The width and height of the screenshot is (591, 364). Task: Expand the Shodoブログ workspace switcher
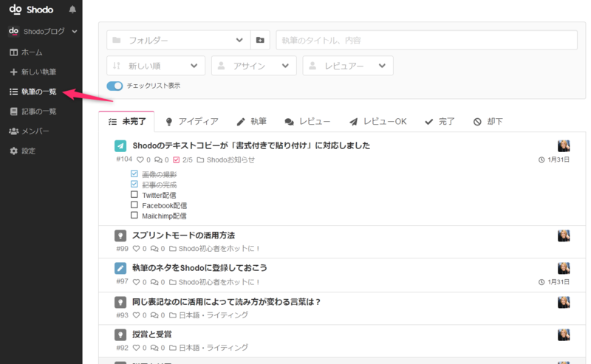[43, 31]
